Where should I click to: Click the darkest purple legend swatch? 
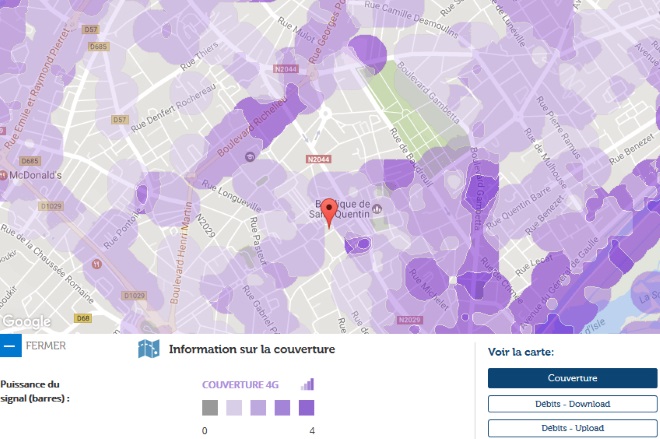(306, 408)
